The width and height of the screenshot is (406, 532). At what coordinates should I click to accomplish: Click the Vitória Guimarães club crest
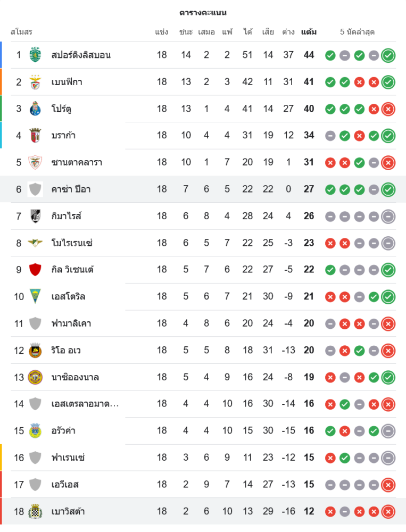coord(35,216)
